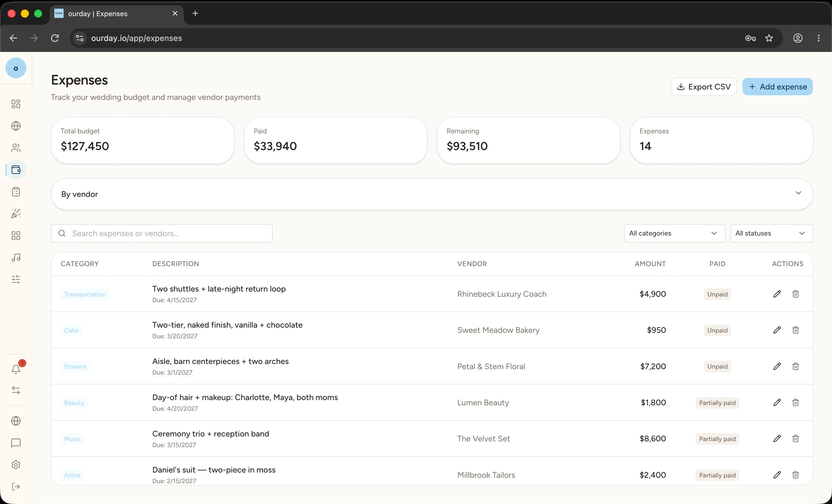The height and width of the screenshot is (504, 832).
Task: Click the Partially paid badge for Lumen Beauty
Action: click(717, 403)
